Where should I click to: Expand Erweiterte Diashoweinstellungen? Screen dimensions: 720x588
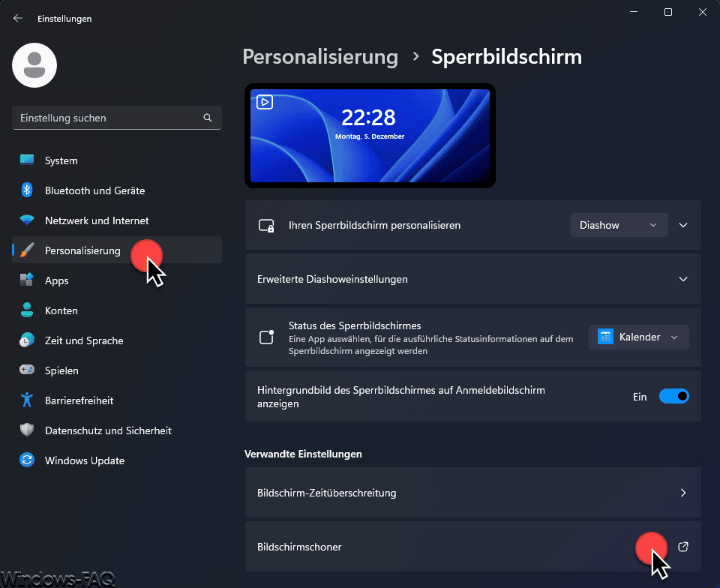click(683, 279)
